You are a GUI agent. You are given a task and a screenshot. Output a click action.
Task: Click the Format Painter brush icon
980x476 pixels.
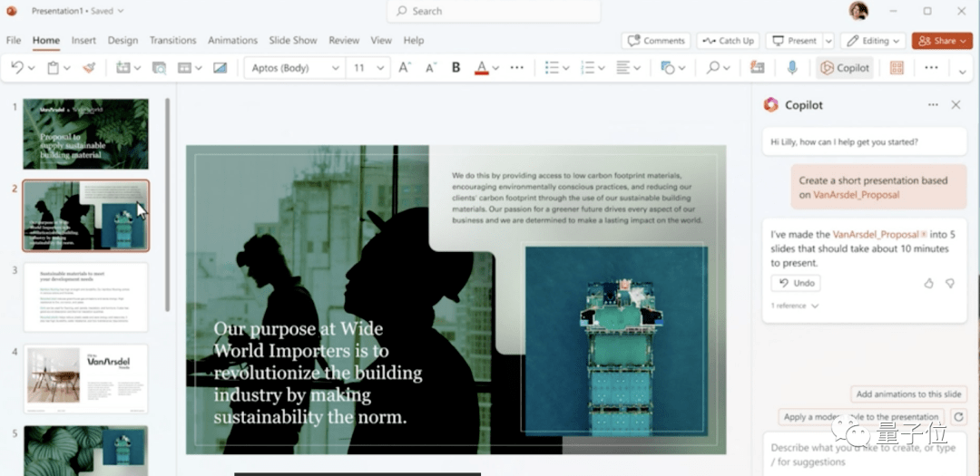click(88, 68)
